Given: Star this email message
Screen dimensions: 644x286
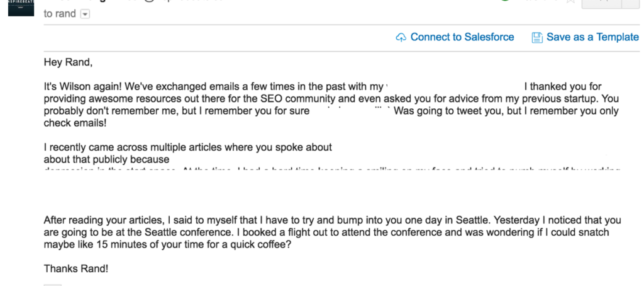Looking at the screenshot, I should point(570,2).
